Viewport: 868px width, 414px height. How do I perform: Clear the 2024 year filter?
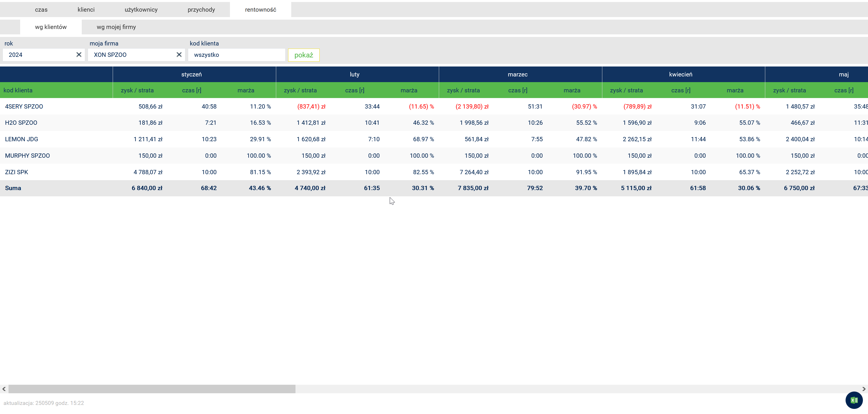point(79,55)
